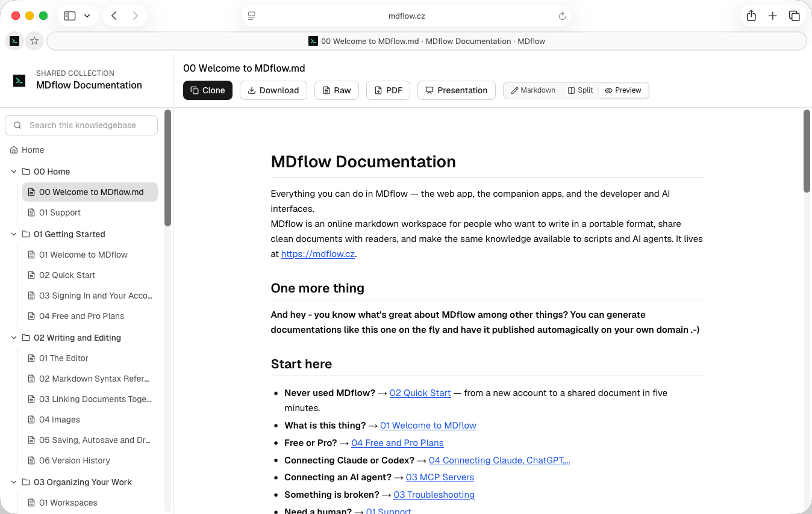Follow the https://mdflow.cz link

point(318,254)
